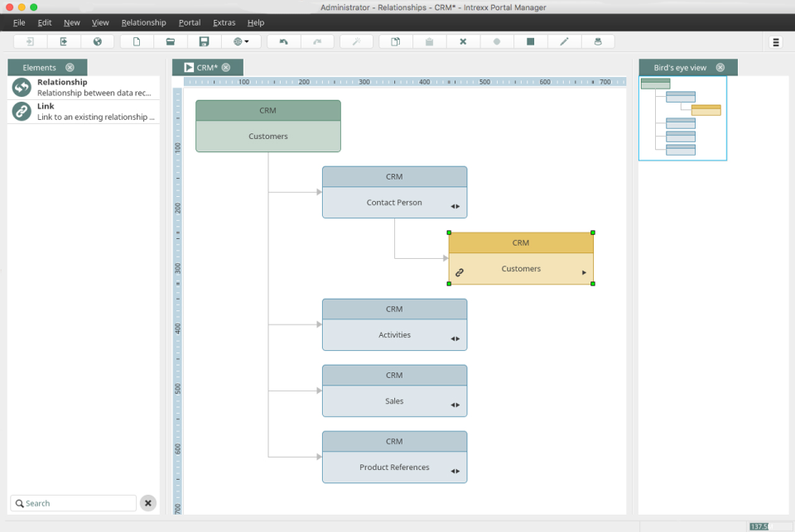Open the View menu
Image resolution: width=795 pixels, height=532 pixels.
click(x=100, y=22)
